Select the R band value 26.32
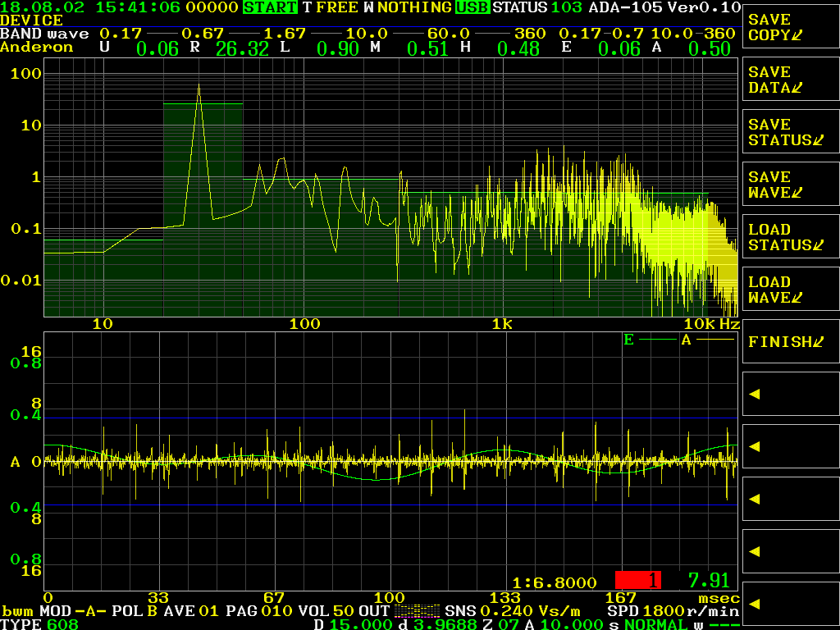Image resolution: width=840 pixels, height=630 pixels. click(242, 48)
